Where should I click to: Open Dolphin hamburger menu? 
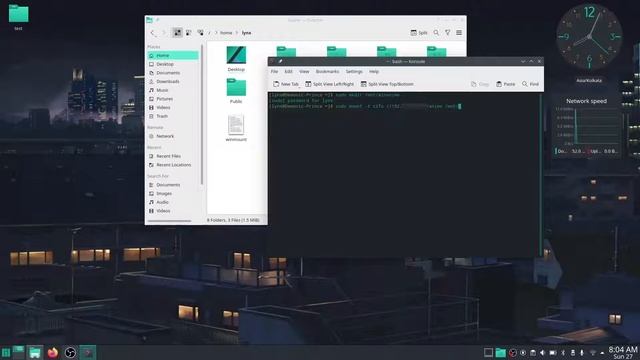[459, 33]
